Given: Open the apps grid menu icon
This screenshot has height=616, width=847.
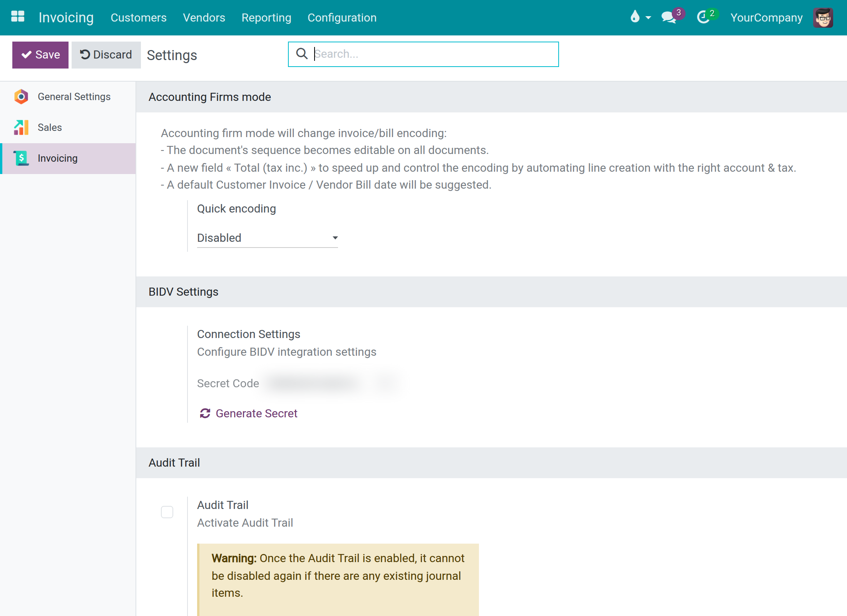Looking at the screenshot, I should [x=18, y=17].
